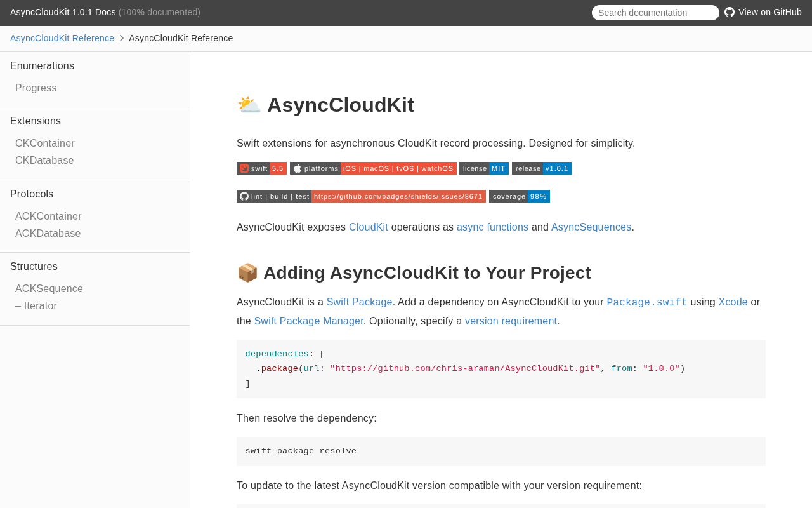Image resolution: width=812 pixels, height=508 pixels.
Task: Open ACKContainer protocol page
Action: click(x=48, y=217)
